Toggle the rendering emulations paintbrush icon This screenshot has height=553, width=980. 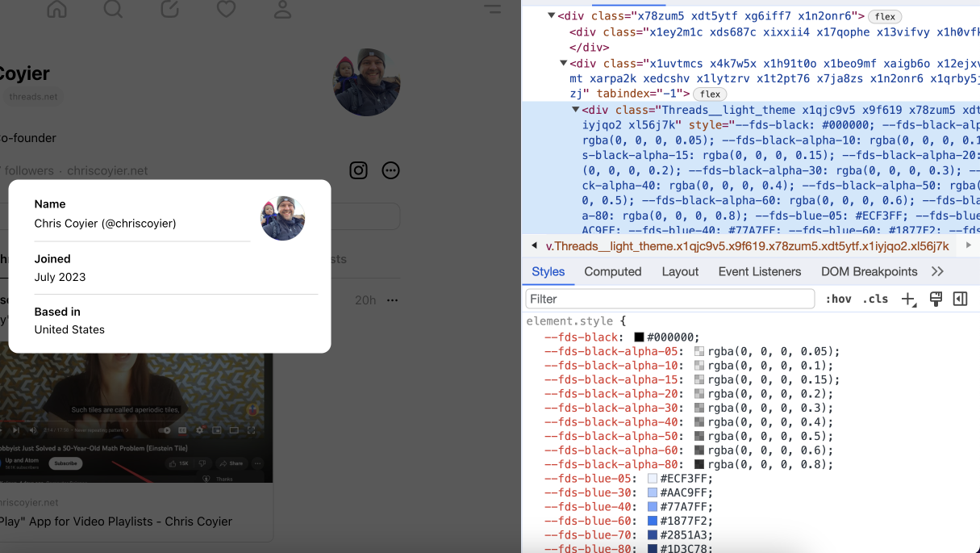[x=936, y=299]
